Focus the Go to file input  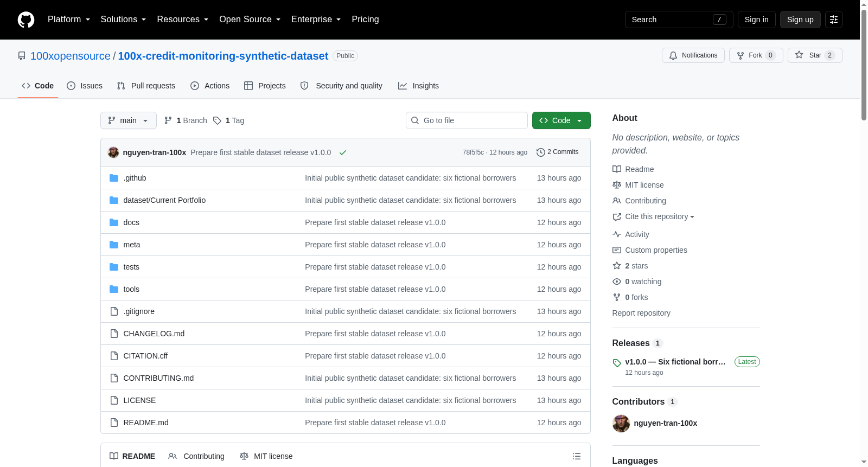(x=467, y=120)
